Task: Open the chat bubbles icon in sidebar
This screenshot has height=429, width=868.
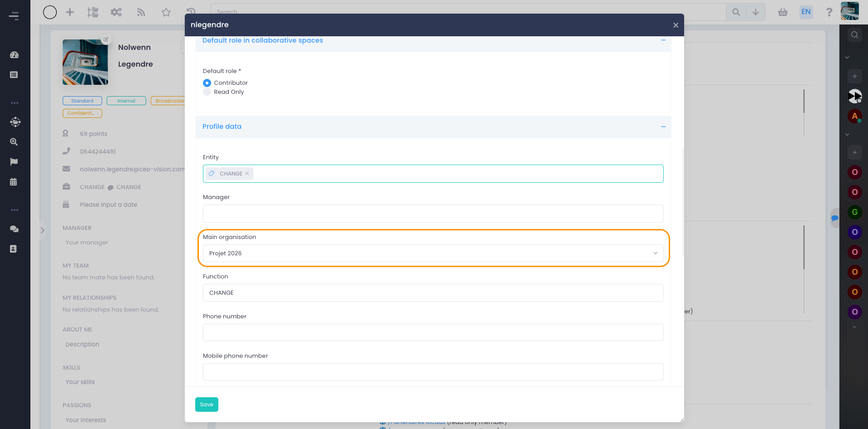Action: coord(14,229)
